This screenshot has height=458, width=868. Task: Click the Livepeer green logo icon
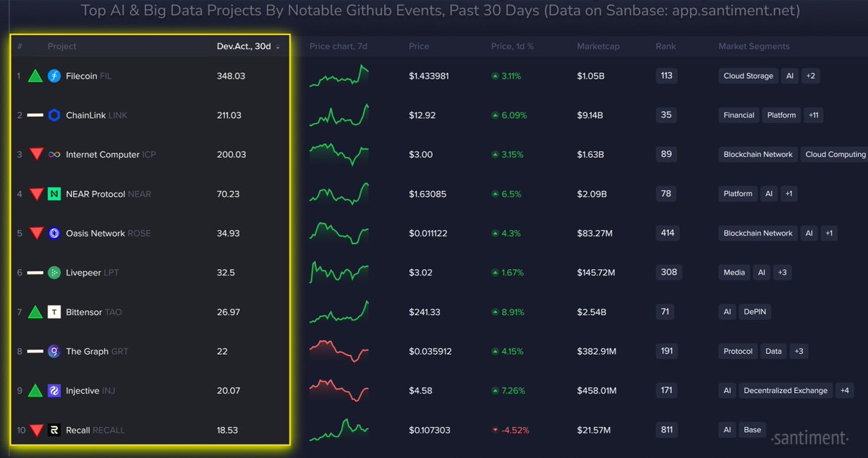pos(54,273)
